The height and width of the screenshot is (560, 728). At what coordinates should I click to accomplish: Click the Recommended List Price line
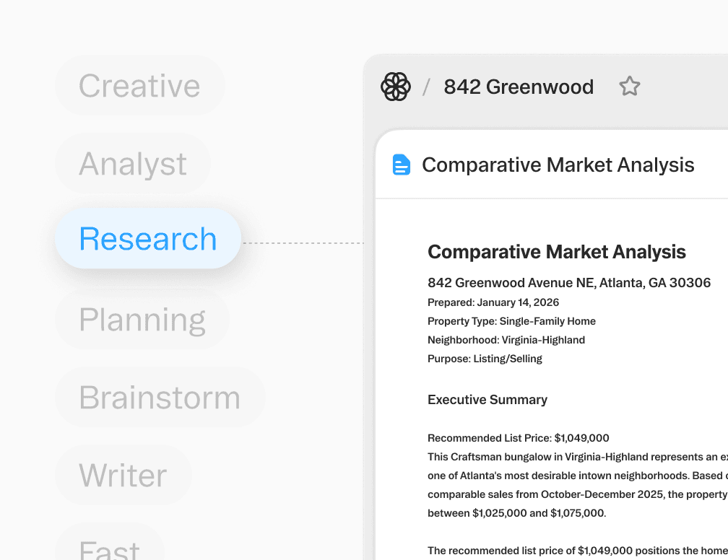point(519,438)
